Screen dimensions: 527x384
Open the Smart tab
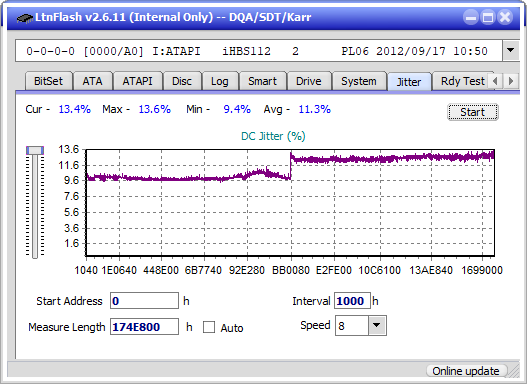click(262, 81)
